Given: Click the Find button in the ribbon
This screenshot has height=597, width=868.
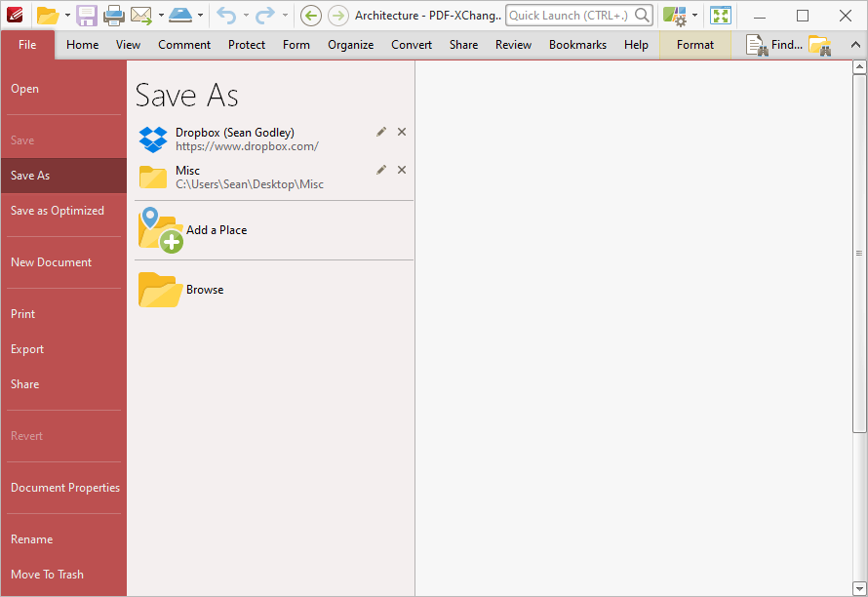Looking at the screenshot, I should coord(774,45).
